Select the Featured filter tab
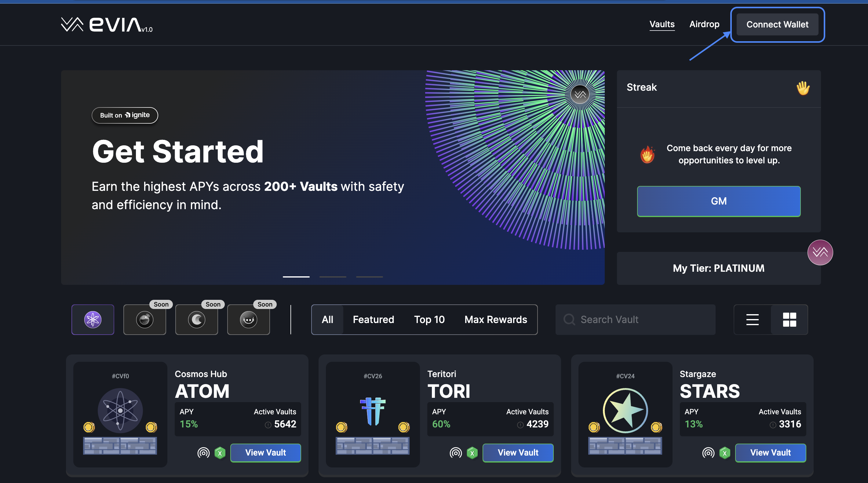The width and height of the screenshot is (868, 483). [373, 319]
